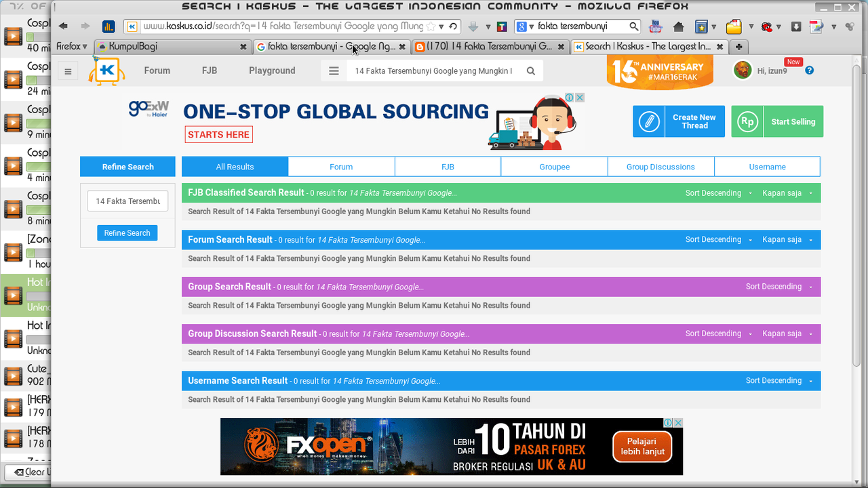The height and width of the screenshot is (488, 868).
Task: Open URL history dropdown in address bar
Action: pyautogui.click(x=441, y=26)
